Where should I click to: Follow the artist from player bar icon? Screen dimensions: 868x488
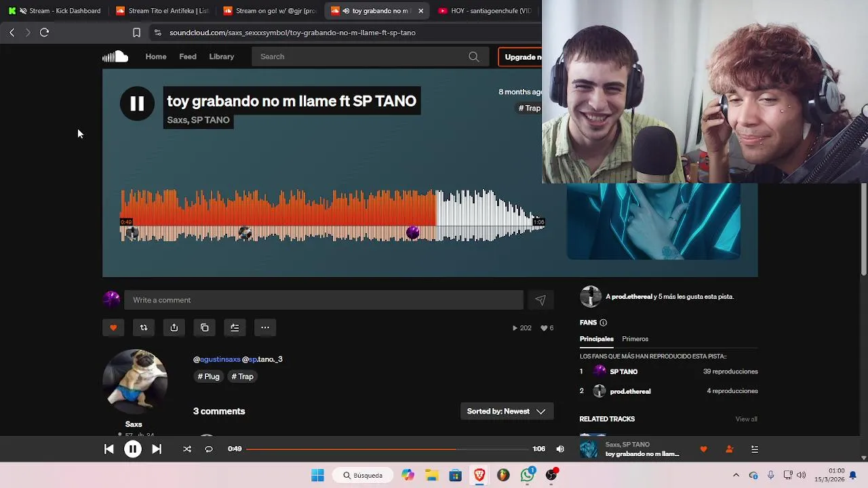[x=729, y=449]
